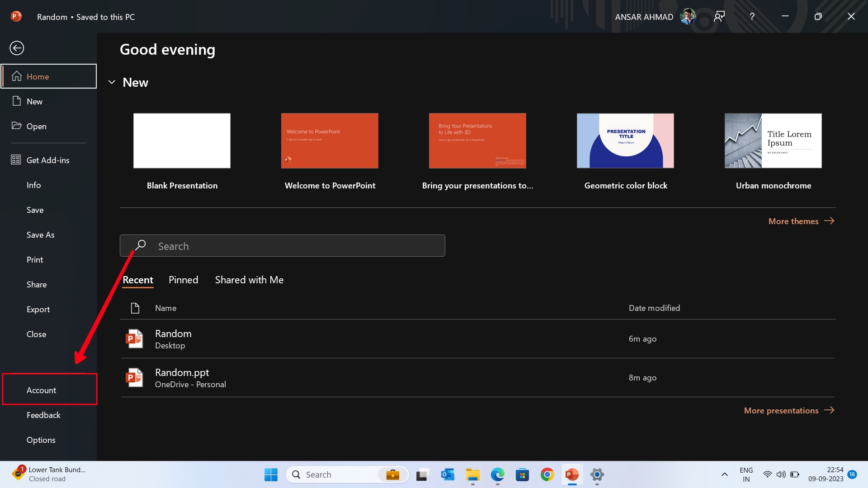868x488 pixels.
Task: Click ANSAR AHMAD's profile picture
Action: tap(687, 16)
